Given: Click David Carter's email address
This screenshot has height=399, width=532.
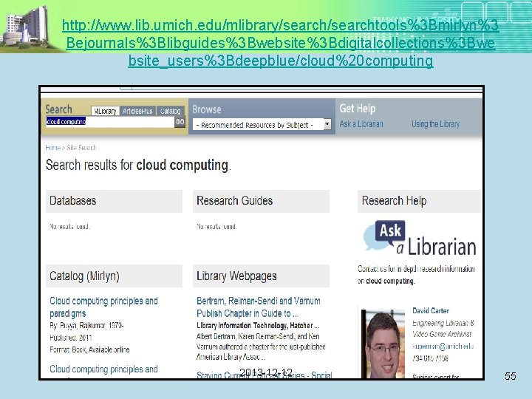Looking at the screenshot, I should pyautogui.click(x=443, y=347).
